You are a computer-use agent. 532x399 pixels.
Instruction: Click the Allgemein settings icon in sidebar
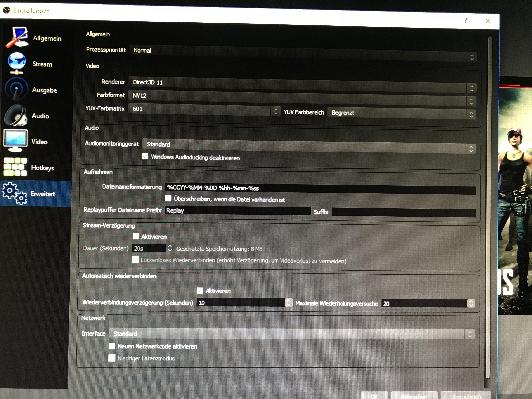[17, 37]
